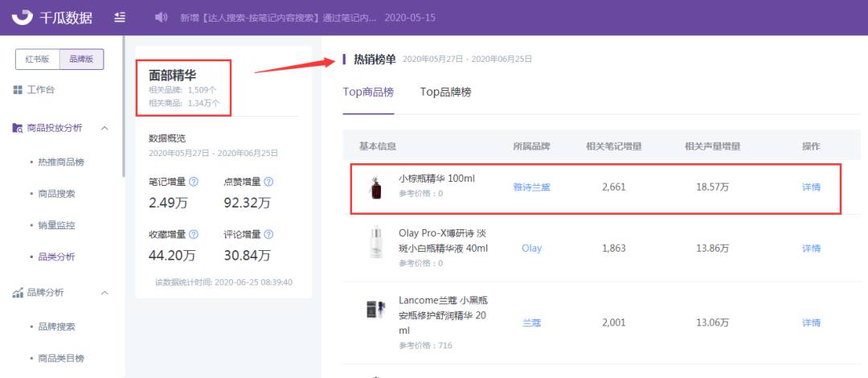This screenshot has width=868, height=378.
Task: Click the sidebar vertical scrollbar
Action: [124, 105]
